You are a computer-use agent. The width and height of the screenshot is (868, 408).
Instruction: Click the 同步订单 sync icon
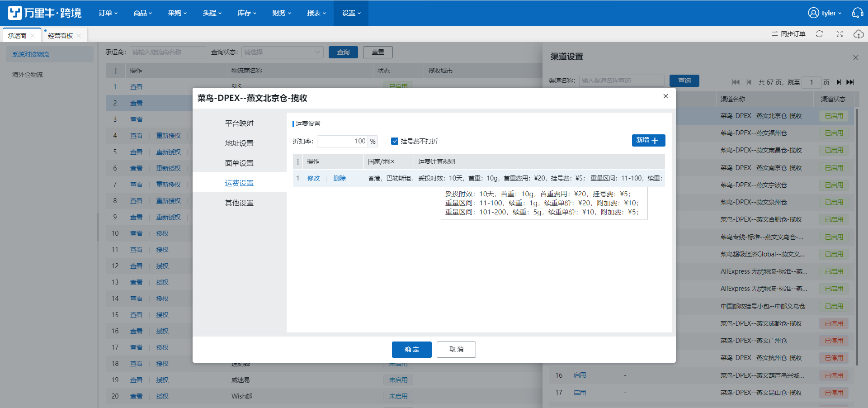(775, 34)
